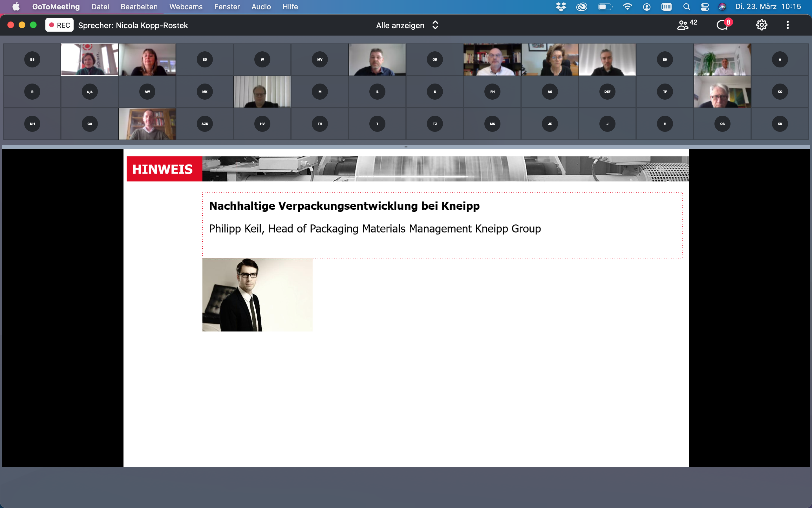
Task: Select participant tile AW
Action: click(147, 92)
